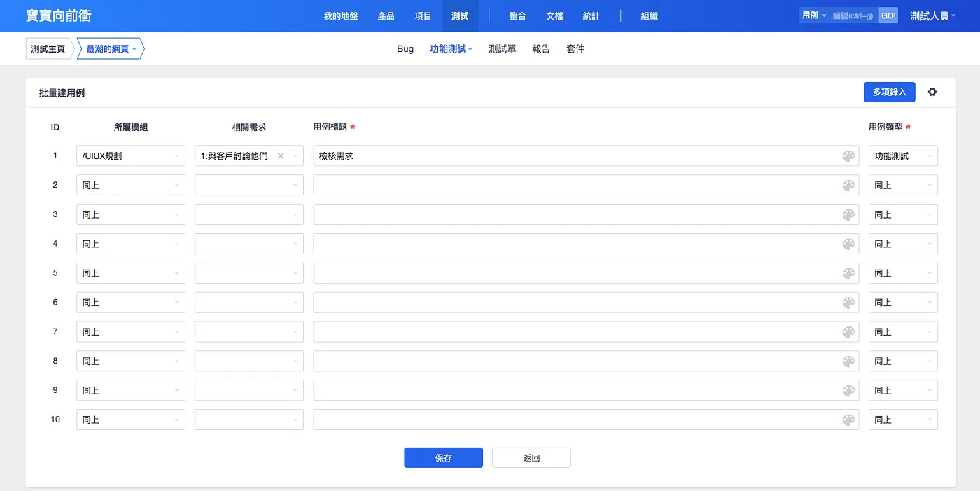Viewport: 980px width, 491px height.
Task: Pick title color on row 3
Action: point(848,215)
